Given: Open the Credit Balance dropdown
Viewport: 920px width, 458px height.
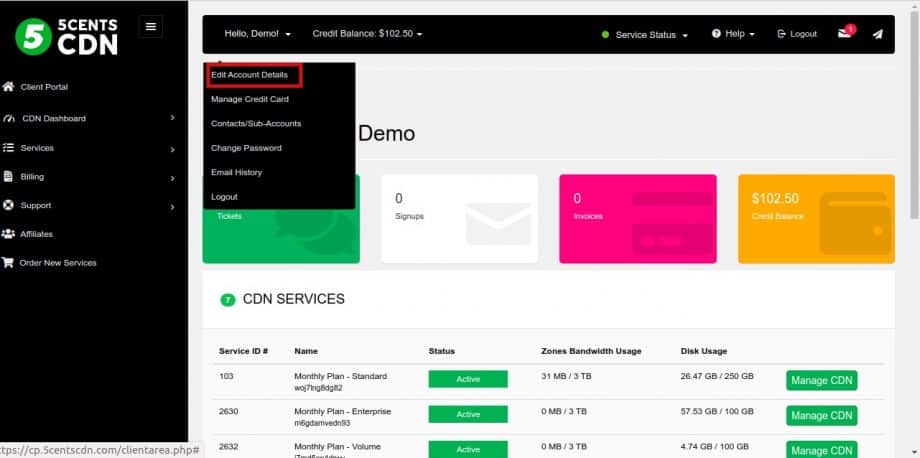Looking at the screenshot, I should 367,34.
